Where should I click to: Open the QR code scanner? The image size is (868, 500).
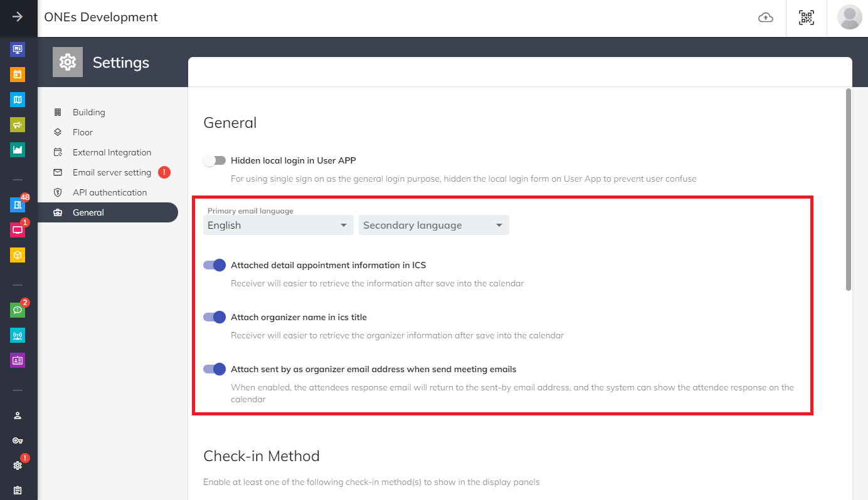pos(807,18)
